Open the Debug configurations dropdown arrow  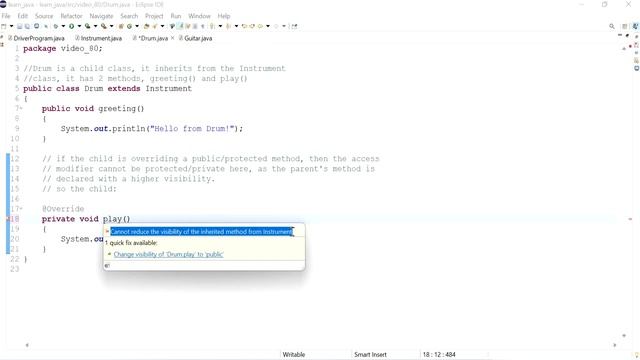(63, 26)
